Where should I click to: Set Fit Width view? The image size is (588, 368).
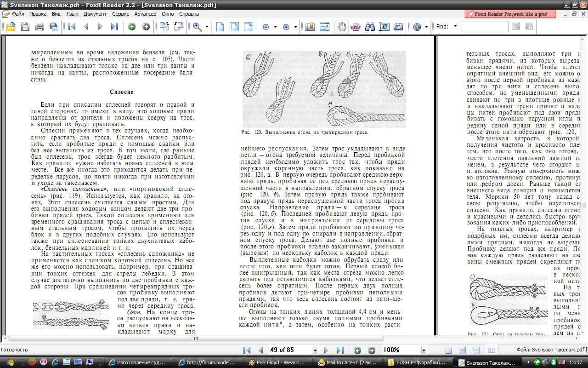(249, 27)
